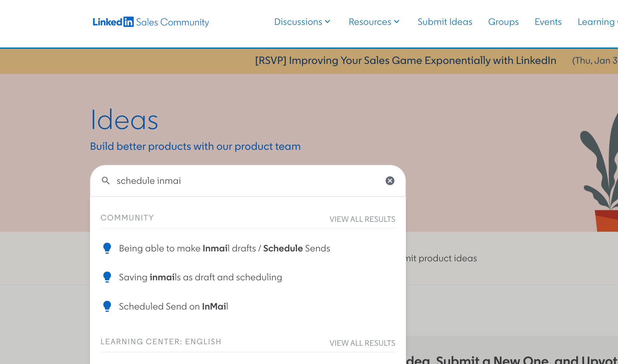
Task: Expand the Discussions dropdown menu
Action: 302,22
